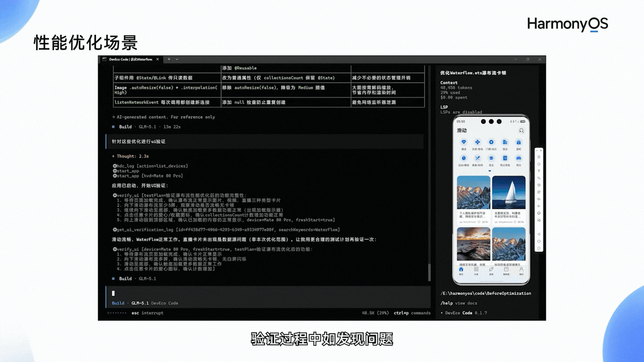Open the fork-and-knife food category icon

pos(477,158)
